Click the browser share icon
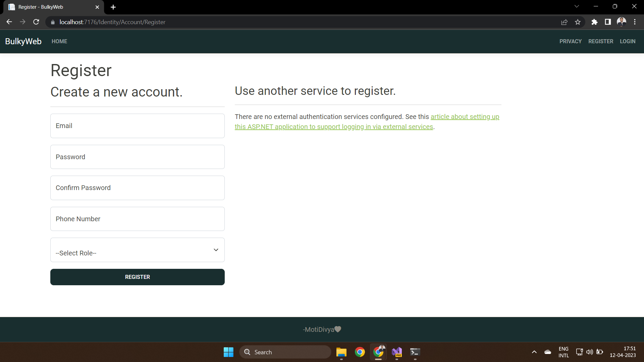Screen dimensions: 644x362 (565, 22)
